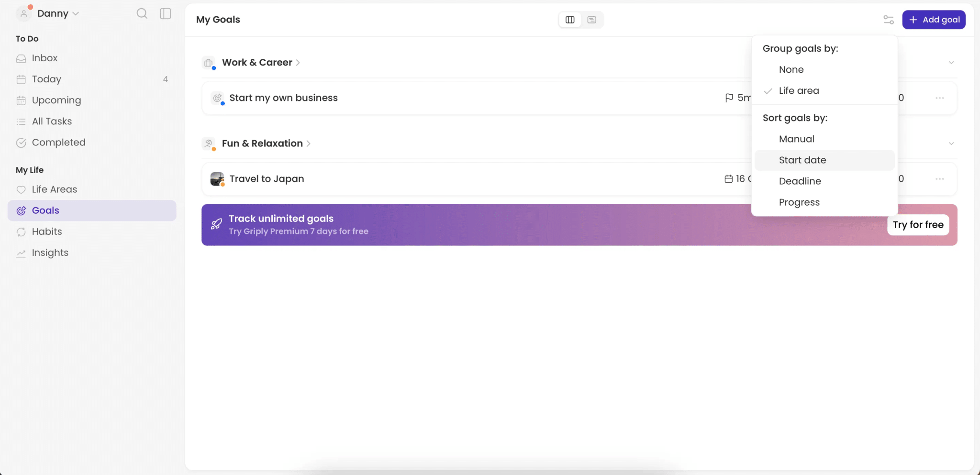Click the flag icon on Start my own business
This screenshot has height=475, width=980.
(729, 98)
